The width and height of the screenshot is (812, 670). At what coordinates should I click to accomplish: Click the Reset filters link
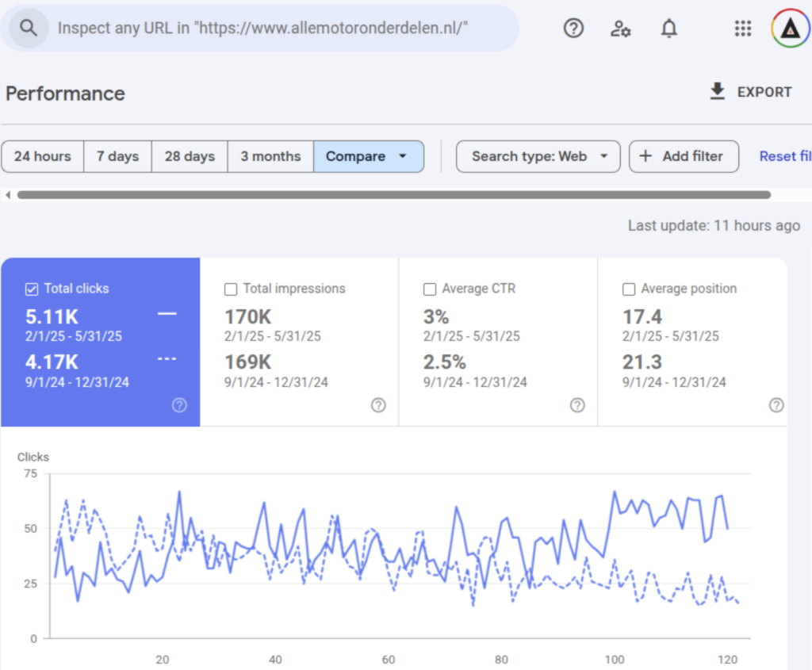(x=785, y=156)
